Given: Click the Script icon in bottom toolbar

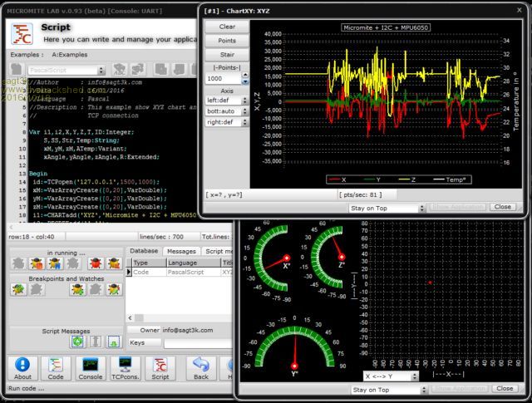Looking at the screenshot, I should (x=158, y=366).
